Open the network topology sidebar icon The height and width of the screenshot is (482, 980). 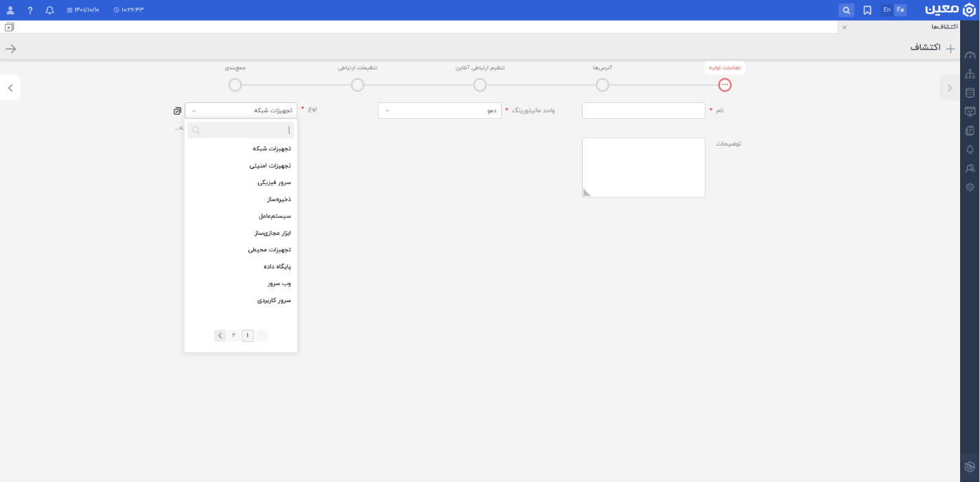pos(970,74)
